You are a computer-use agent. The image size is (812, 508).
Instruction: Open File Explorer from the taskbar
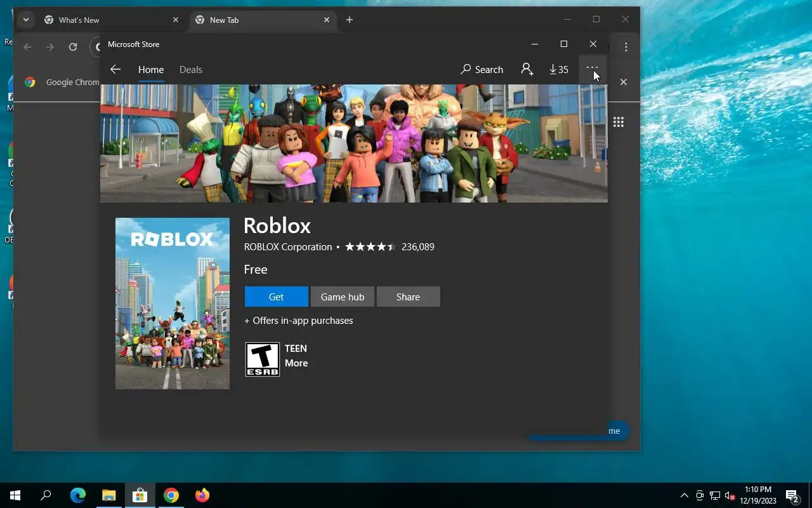pos(108,495)
